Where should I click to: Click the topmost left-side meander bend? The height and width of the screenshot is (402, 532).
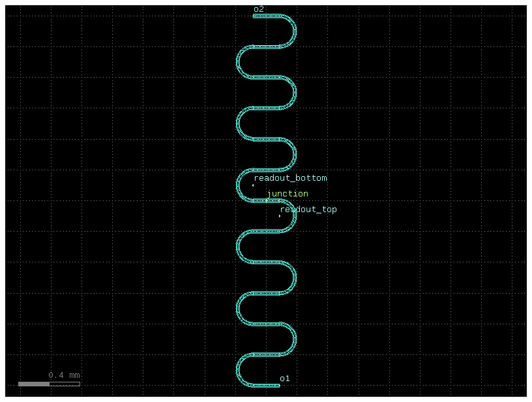237,62
